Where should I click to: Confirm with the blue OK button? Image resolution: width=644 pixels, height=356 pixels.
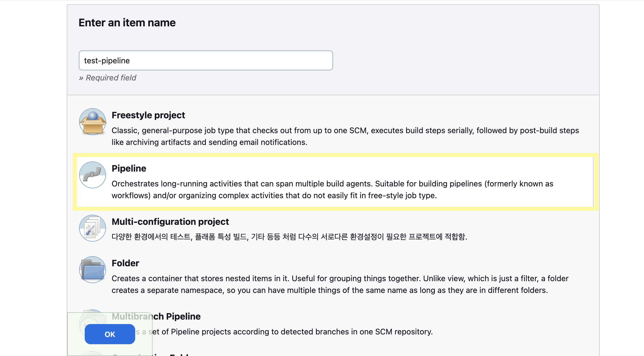(110, 334)
